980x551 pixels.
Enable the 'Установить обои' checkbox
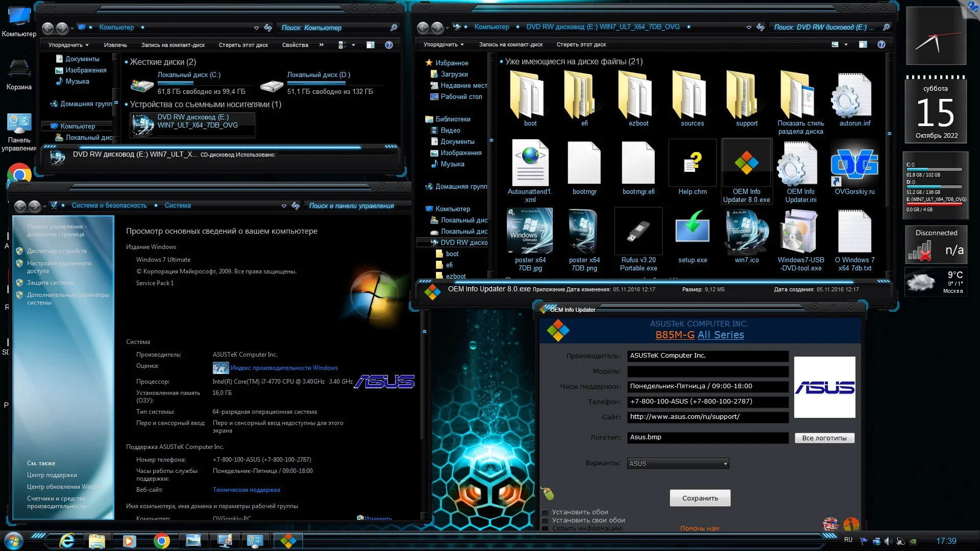click(x=545, y=512)
